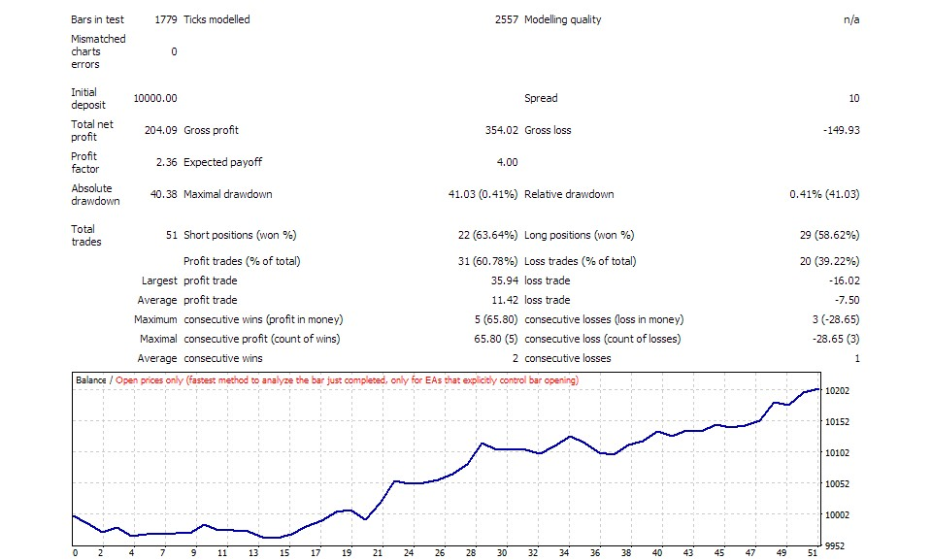Click the ticks modelled value 2557

pyautogui.click(x=507, y=19)
